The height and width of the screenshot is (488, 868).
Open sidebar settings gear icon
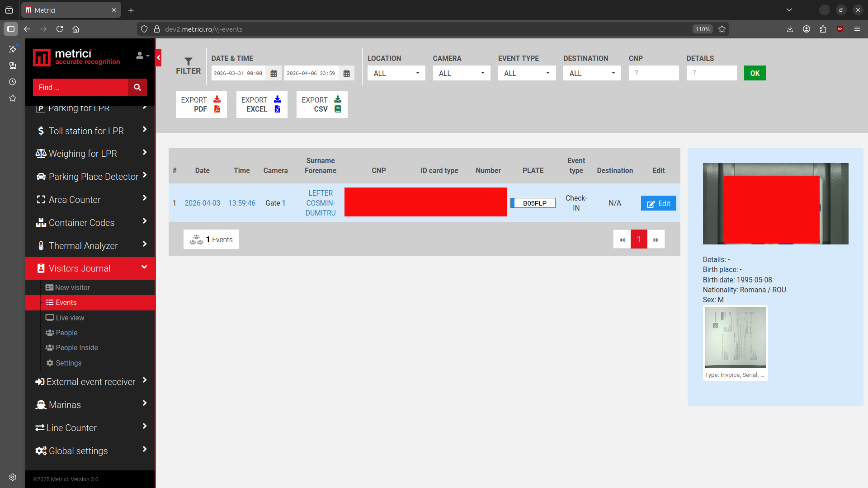(13, 477)
